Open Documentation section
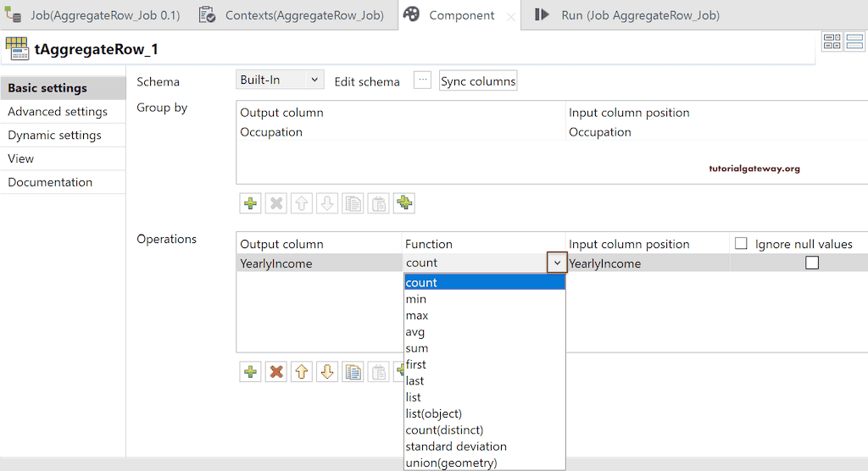This screenshot has width=868, height=471. [63, 182]
